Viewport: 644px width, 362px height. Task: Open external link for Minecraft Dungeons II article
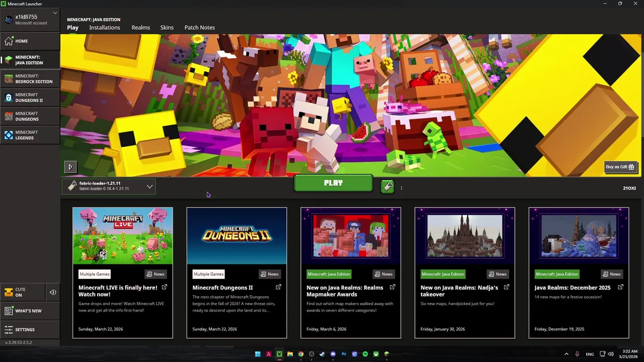279,287
